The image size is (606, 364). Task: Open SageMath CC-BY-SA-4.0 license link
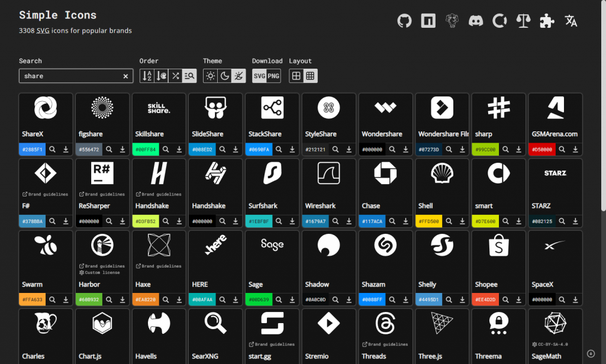[x=550, y=344]
